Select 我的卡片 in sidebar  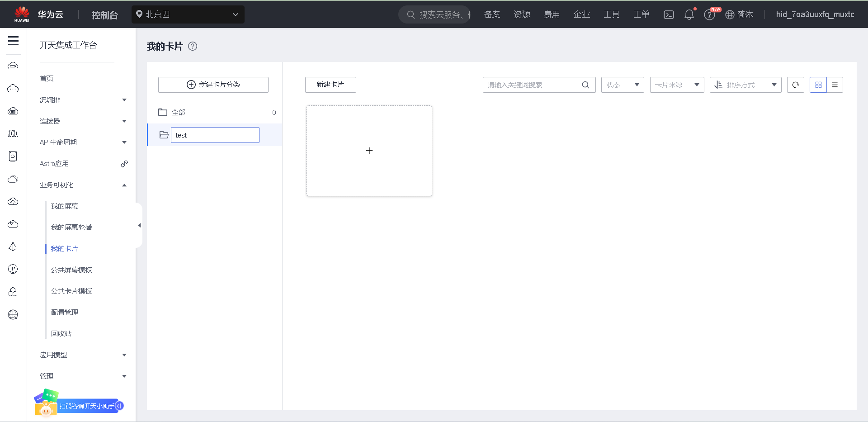point(65,249)
